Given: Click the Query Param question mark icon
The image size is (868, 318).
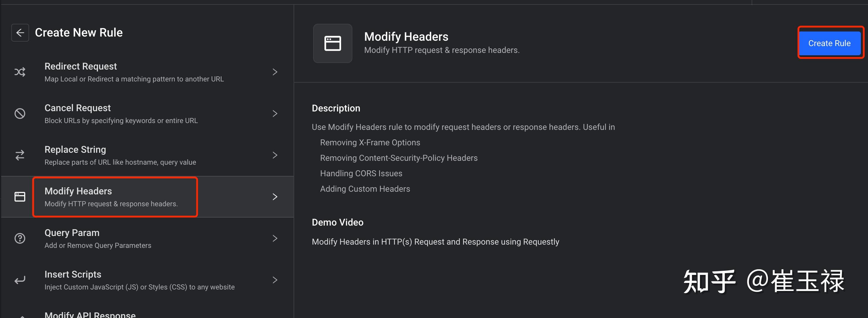Looking at the screenshot, I should [20, 238].
